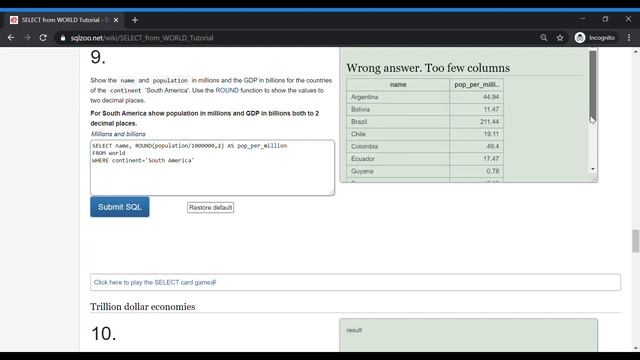Click the SELECT card game link
This screenshot has width=640, height=360.
155,282
